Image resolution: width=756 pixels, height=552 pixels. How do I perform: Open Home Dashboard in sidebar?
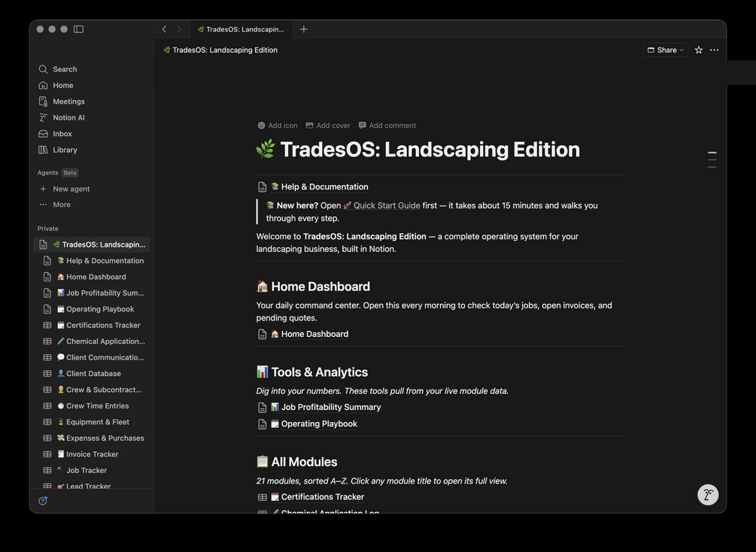click(92, 277)
